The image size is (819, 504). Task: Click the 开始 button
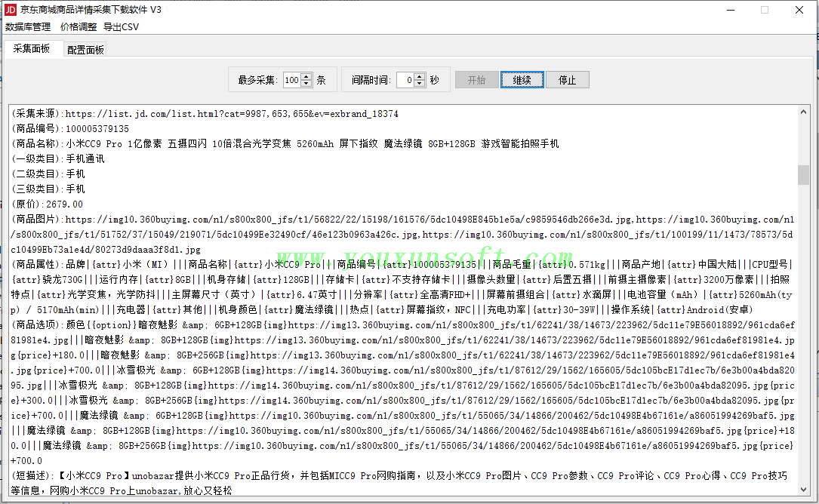click(x=476, y=80)
